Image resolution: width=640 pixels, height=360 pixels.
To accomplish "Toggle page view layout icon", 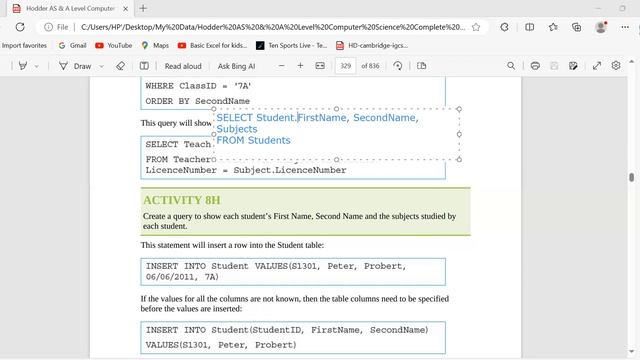I will tap(422, 66).
